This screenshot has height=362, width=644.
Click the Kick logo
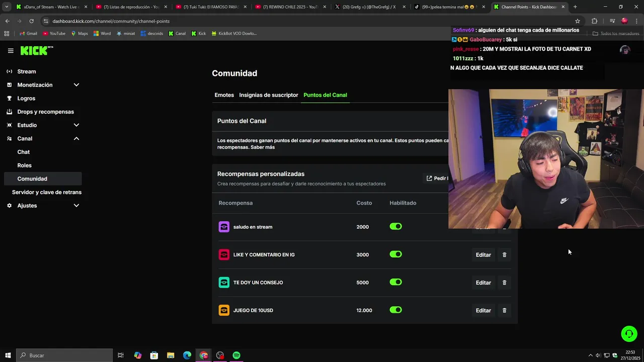pyautogui.click(x=36, y=50)
